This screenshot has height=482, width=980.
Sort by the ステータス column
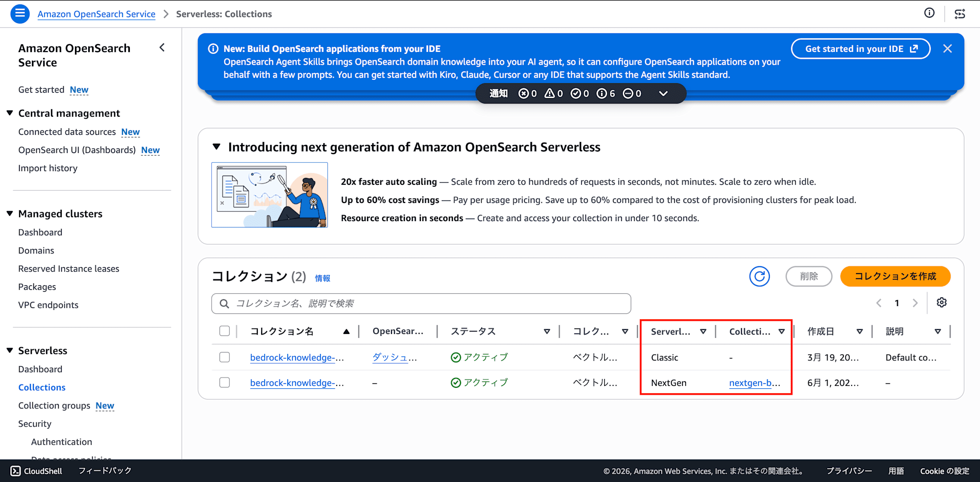547,331
